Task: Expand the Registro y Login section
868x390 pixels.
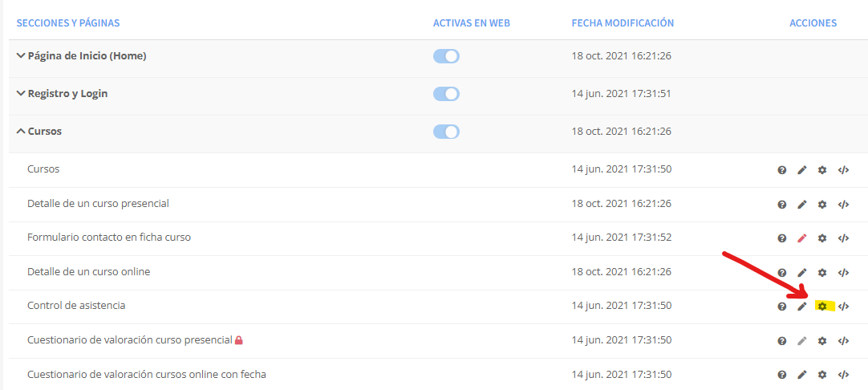Action: click(x=21, y=94)
